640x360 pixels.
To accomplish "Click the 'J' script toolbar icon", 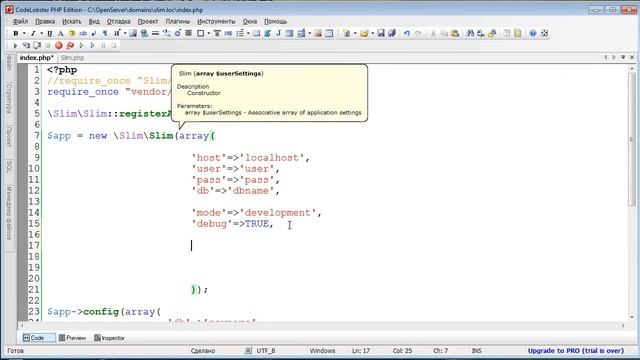I will (x=278, y=33).
